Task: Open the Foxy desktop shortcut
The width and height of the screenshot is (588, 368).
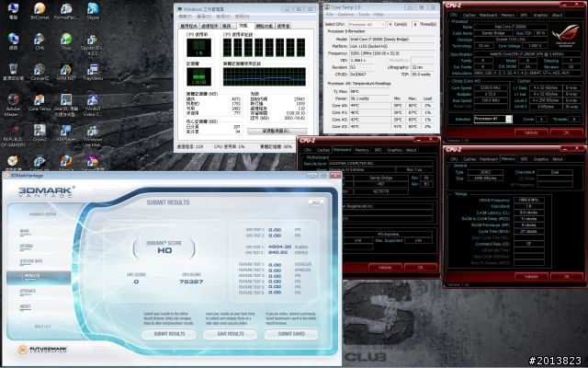Action: [x=66, y=41]
